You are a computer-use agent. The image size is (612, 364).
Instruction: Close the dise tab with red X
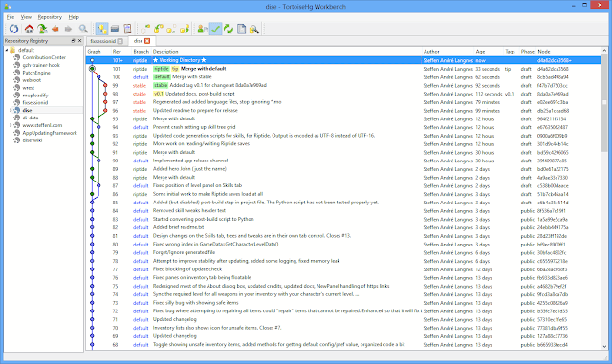[x=147, y=41]
